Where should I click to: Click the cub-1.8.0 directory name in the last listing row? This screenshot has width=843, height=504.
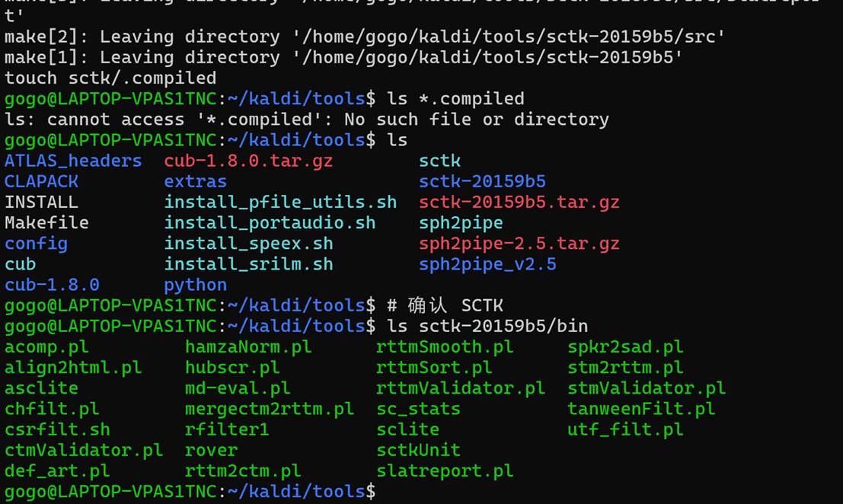pos(52,285)
